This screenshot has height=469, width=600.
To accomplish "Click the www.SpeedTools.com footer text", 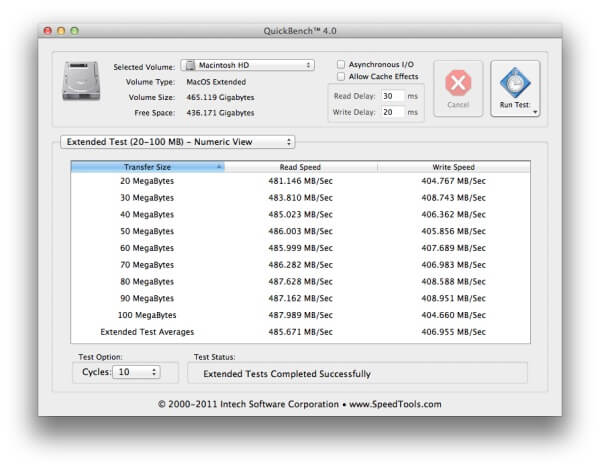I will (395, 404).
